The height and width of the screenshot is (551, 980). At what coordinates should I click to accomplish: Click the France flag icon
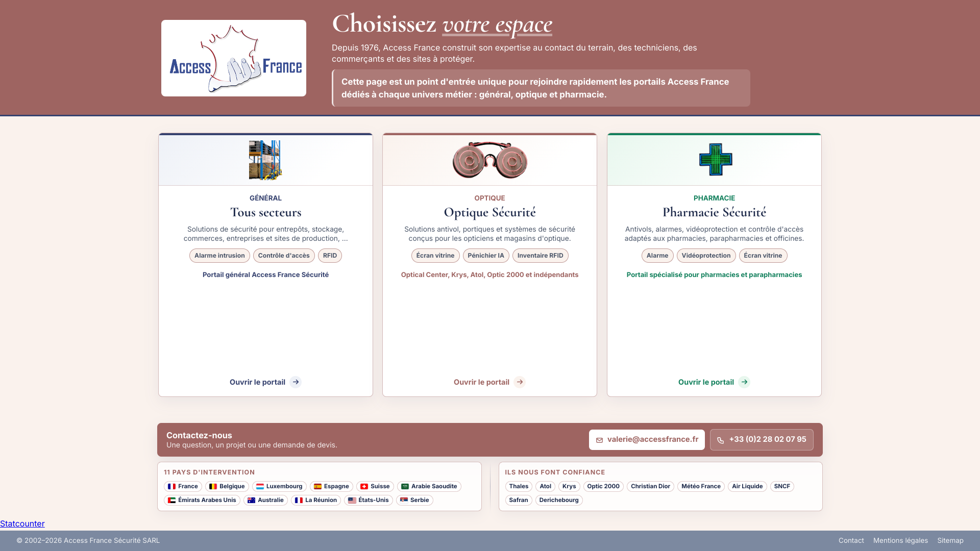pyautogui.click(x=172, y=487)
